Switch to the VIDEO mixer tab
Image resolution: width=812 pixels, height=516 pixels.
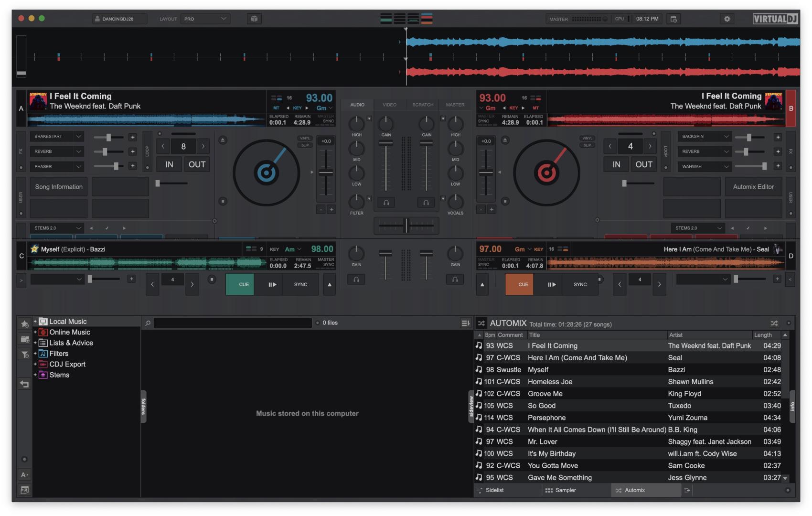[x=389, y=105]
